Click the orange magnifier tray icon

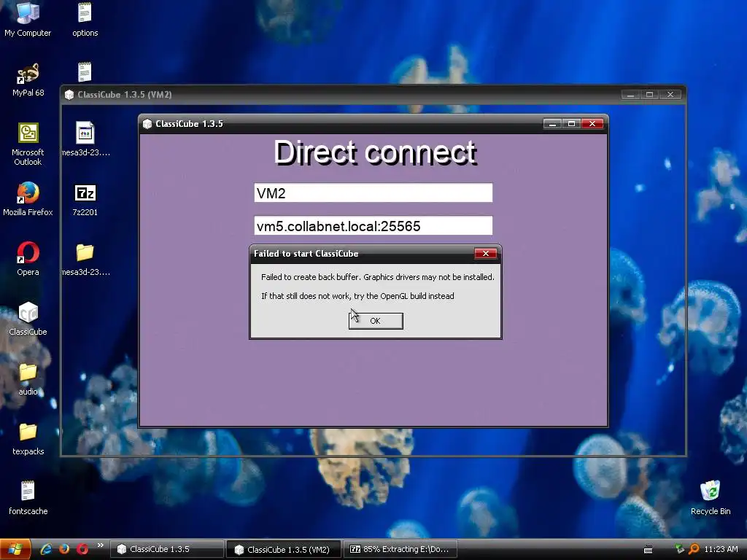[x=694, y=549]
